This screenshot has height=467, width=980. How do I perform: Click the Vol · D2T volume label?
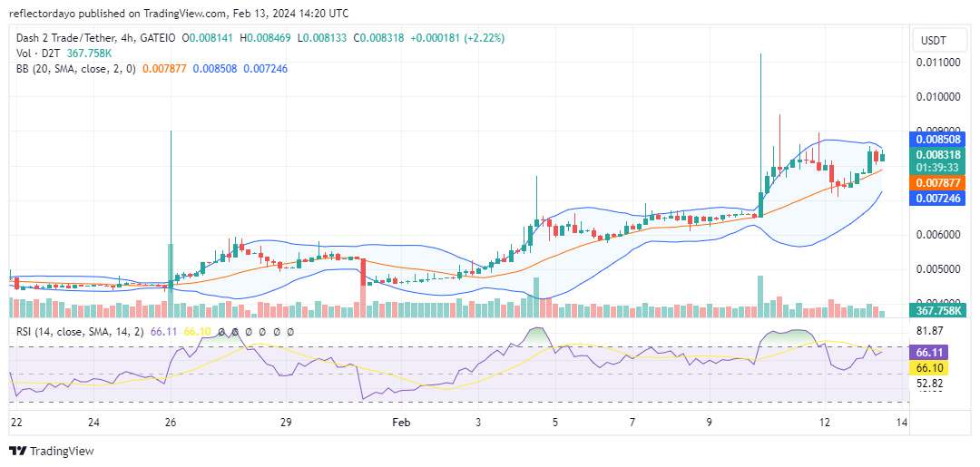coord(39,54)
